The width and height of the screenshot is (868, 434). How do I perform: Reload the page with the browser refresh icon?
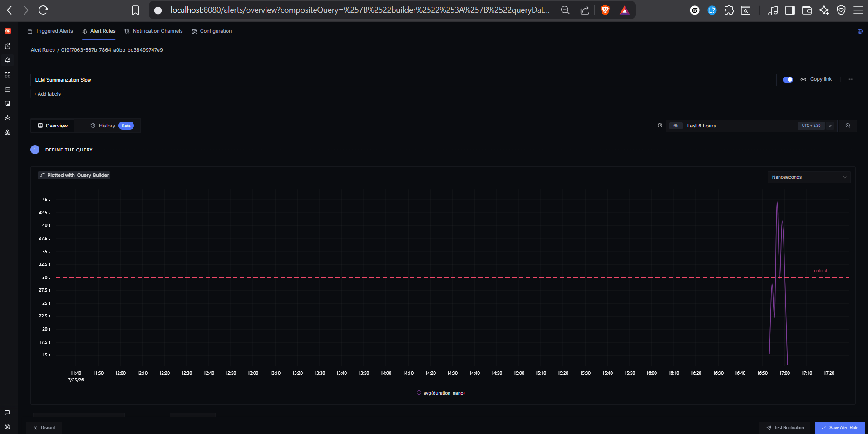click(43, 10)
